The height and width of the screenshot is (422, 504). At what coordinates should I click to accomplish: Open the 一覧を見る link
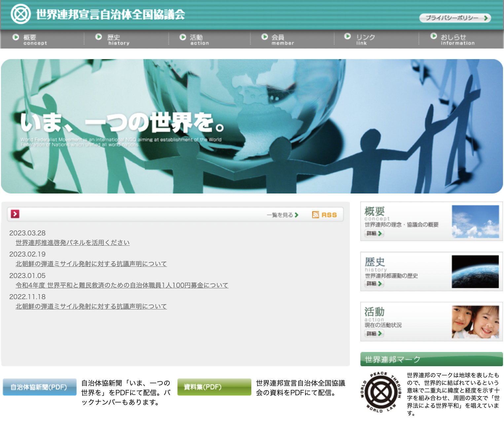(282, 215)
